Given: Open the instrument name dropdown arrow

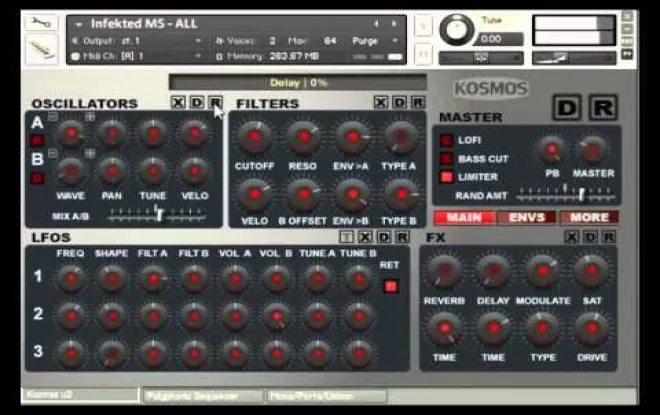Looking at the screenshot, I should click(x=78, y=24).
